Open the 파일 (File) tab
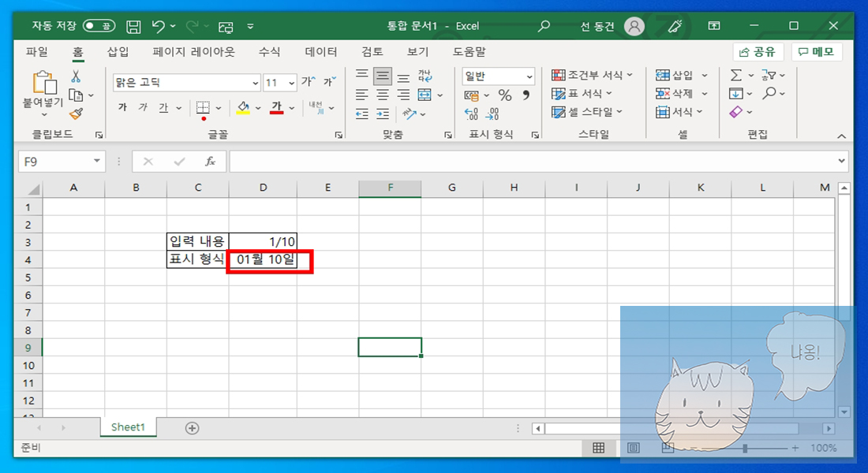This screenshot has height=473, width=868. [36, 52]
